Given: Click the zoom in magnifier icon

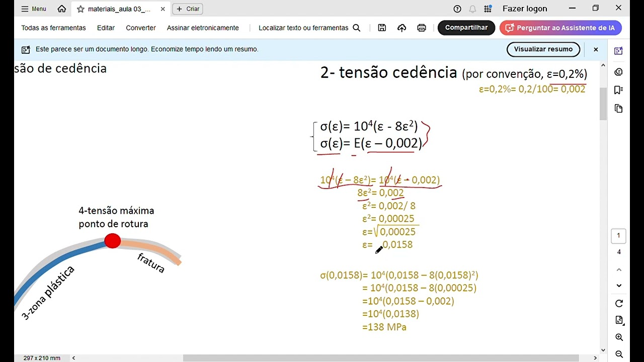Looking at the screenshot, I should (x=619, y=337).
